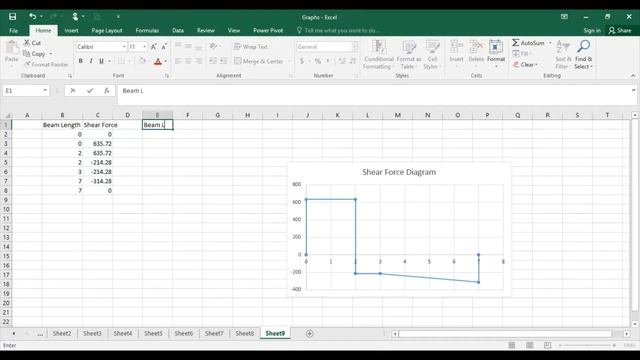Click the Share button
The height and width of the screenshot is (360, 640).
[x=620, y=31]
